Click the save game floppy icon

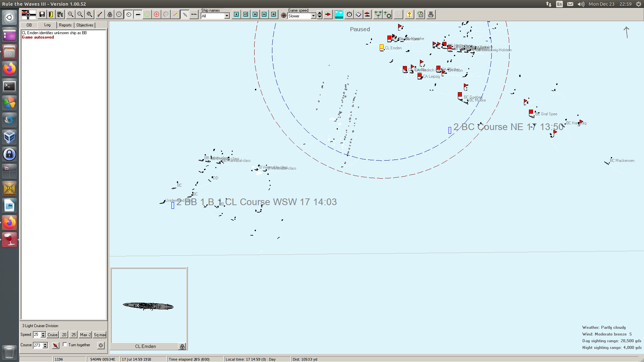(42, 14)
